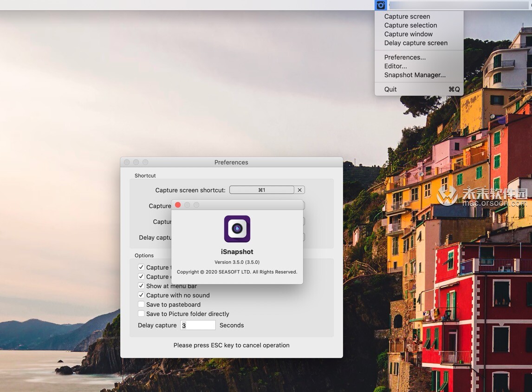Start Delay capture screen from menu
532x392 pixels.
[415, 43]
